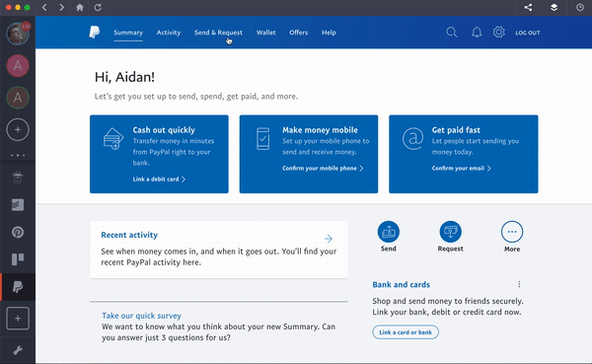Open profile photo avatar in sidebar
The image size is (592, 364).
coord(18,34)
